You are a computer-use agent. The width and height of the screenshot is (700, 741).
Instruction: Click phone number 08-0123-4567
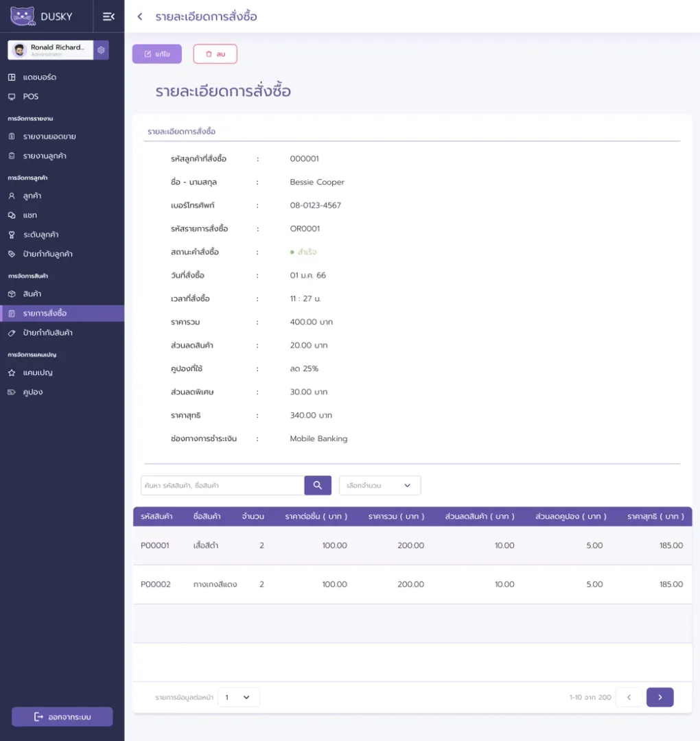coord(315,206)
